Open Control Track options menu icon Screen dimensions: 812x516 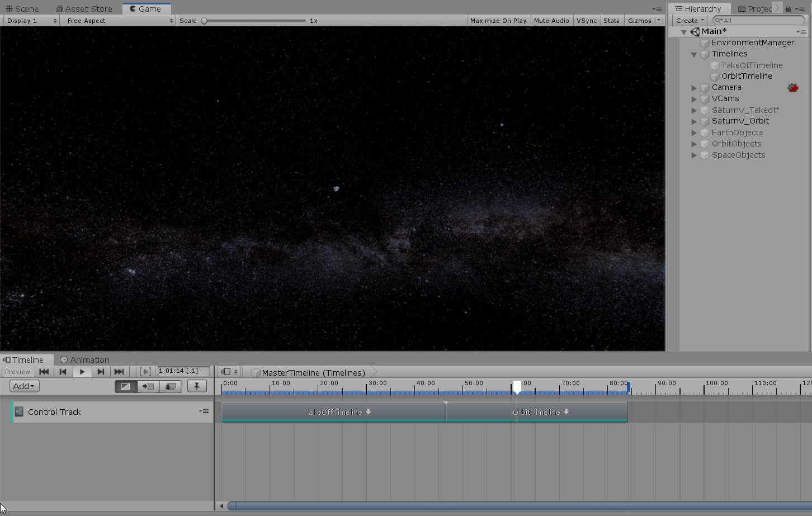(204, 411)
